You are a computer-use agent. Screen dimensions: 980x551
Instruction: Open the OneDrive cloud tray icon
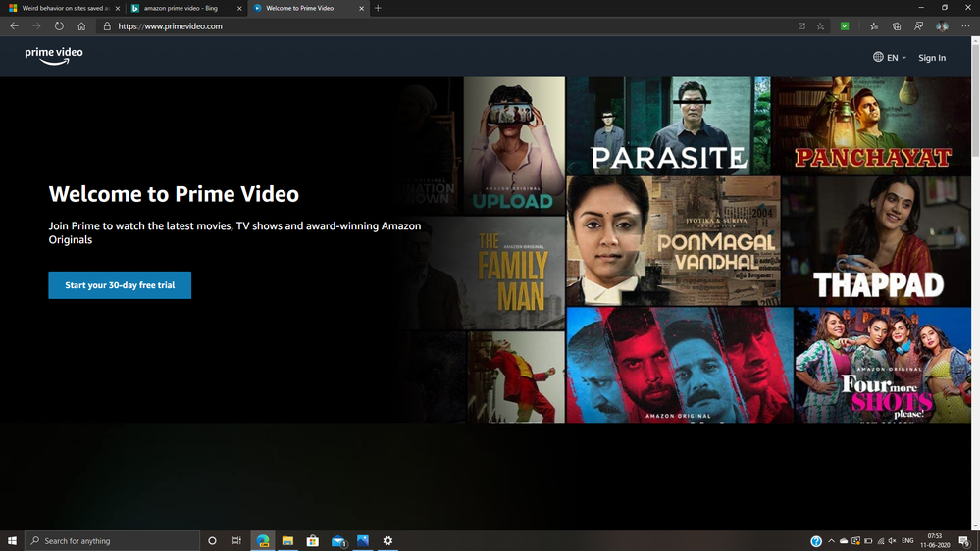point(843,541)
